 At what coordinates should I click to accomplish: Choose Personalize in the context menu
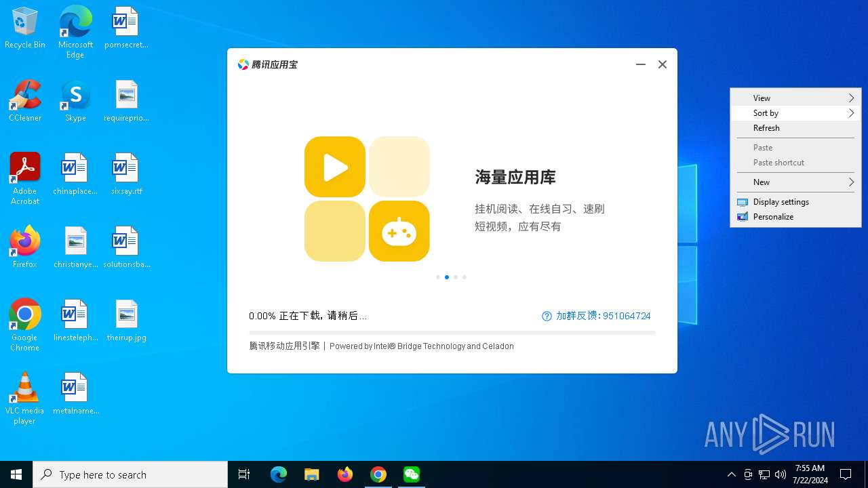(x=795, y=217)
